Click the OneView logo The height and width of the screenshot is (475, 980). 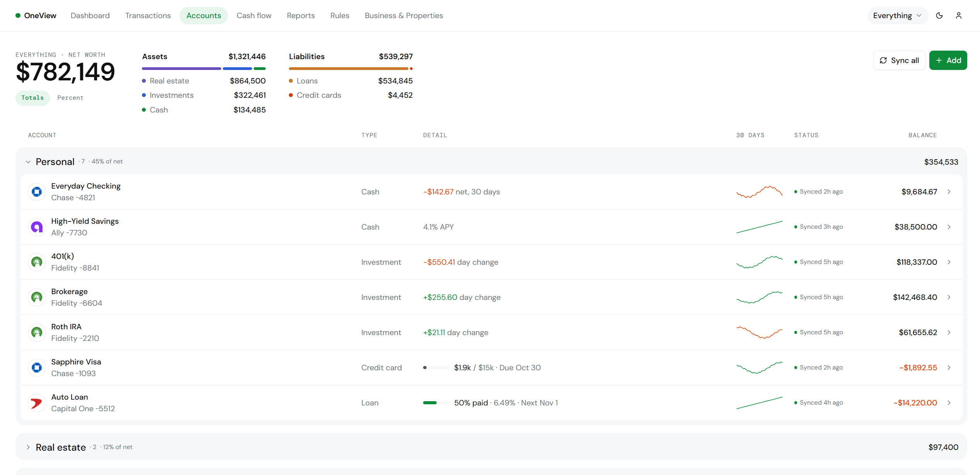[x=36, y=15]
